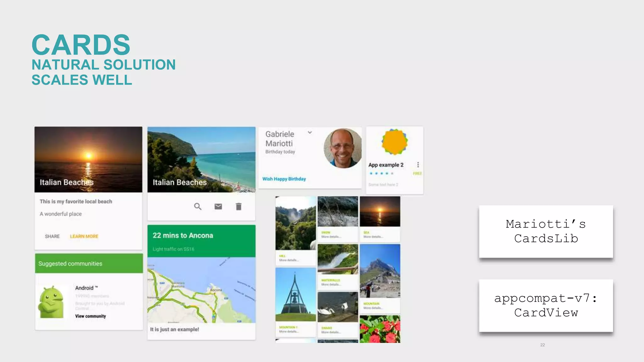Open the red flowers photo thumbnail

click(x=380, y=329)
